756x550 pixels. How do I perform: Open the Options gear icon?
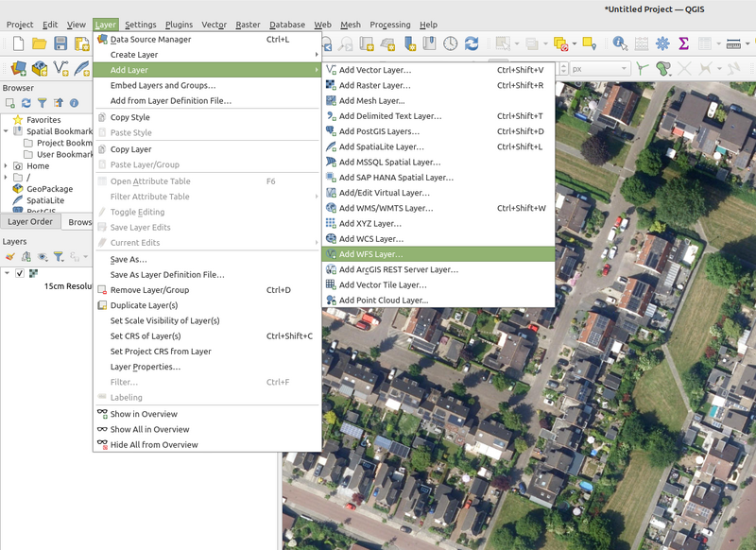[x=662, y=43]
